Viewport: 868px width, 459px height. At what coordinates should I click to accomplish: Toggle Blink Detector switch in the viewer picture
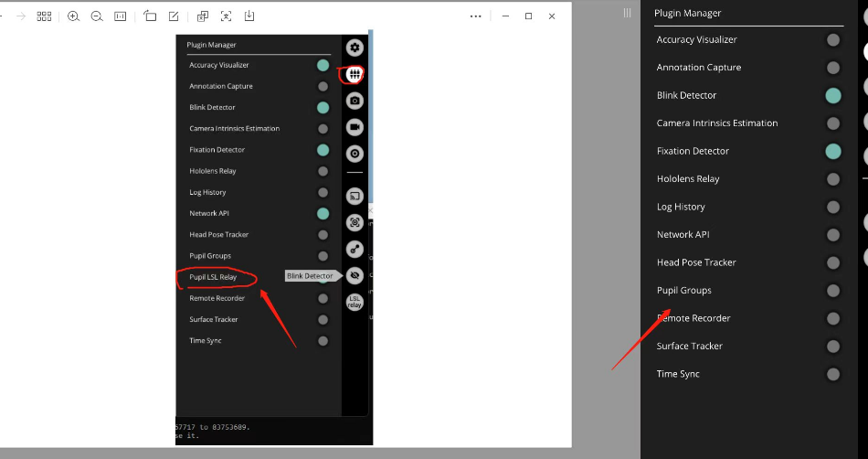(323, 107)
